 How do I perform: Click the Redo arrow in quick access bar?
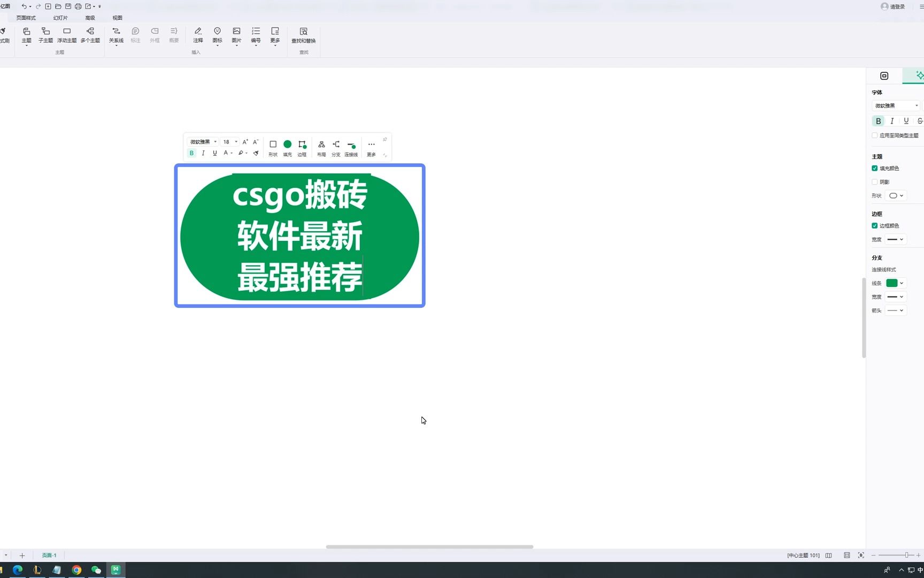pyautogui.click(x=38, y=6)
